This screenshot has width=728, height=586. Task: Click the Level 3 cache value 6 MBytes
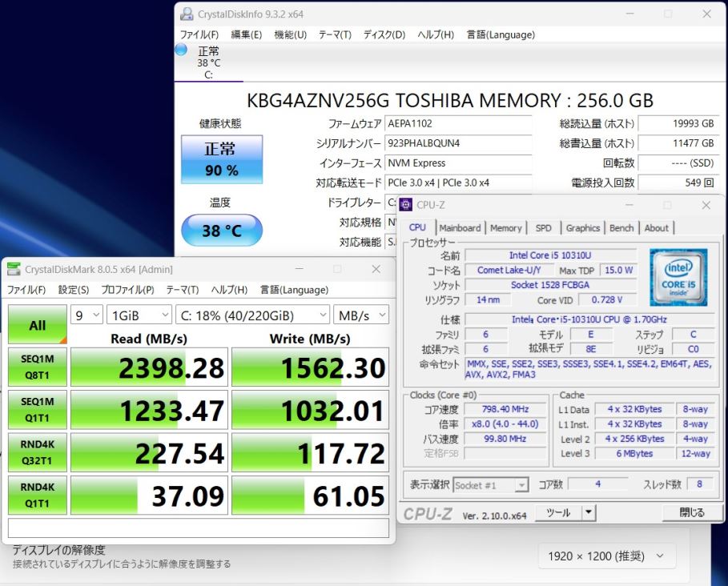coord(634,454)
